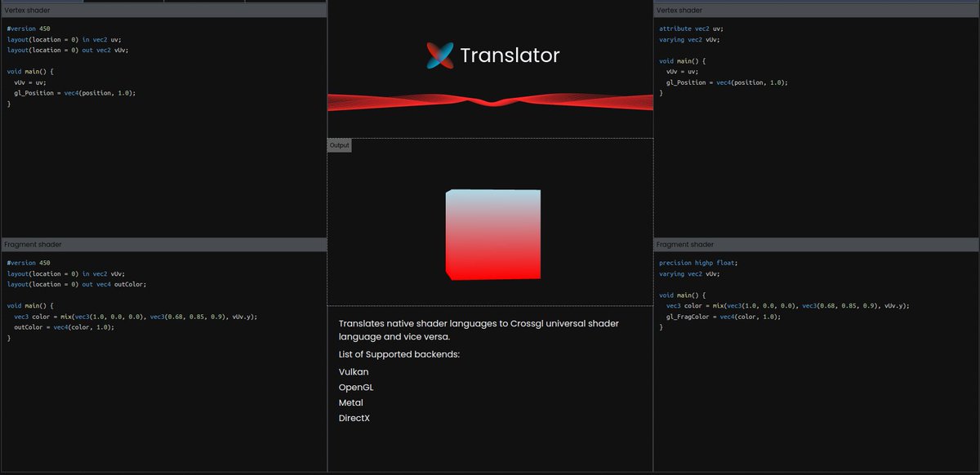Click the gl_Position line in right Vertex shader
The height and width of the screenshot is (475, 980).
tap(727, 82)
